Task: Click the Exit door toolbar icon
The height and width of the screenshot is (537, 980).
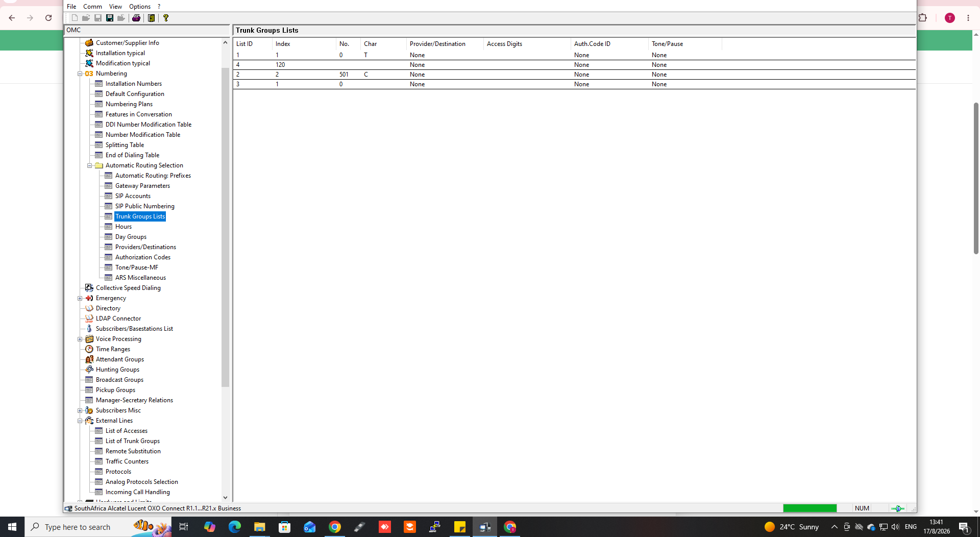Action: pos(151,18)
